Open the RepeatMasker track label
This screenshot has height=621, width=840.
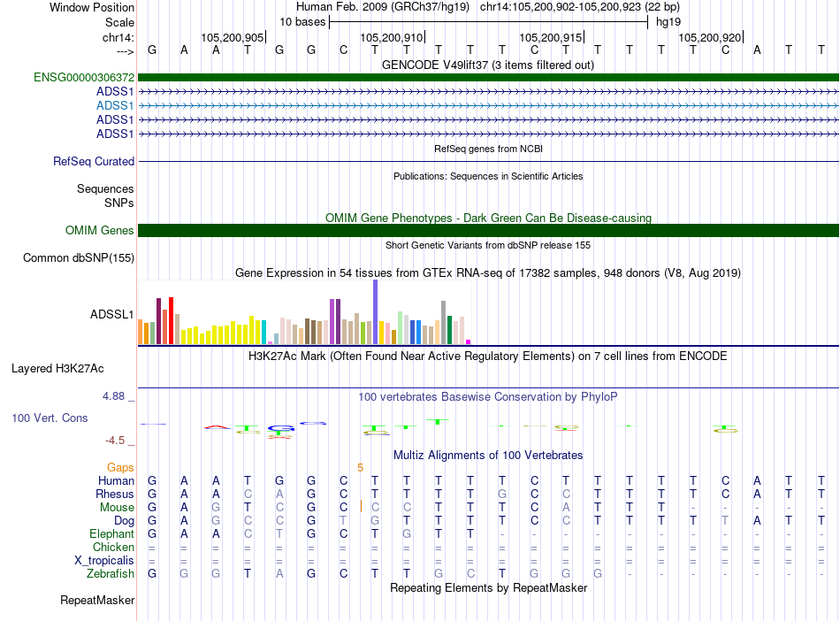[x=97, y=601]
